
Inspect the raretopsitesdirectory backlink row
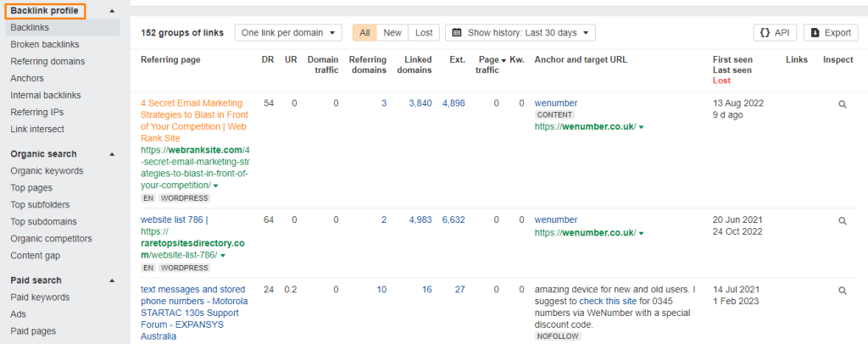[x=843, y=220]
